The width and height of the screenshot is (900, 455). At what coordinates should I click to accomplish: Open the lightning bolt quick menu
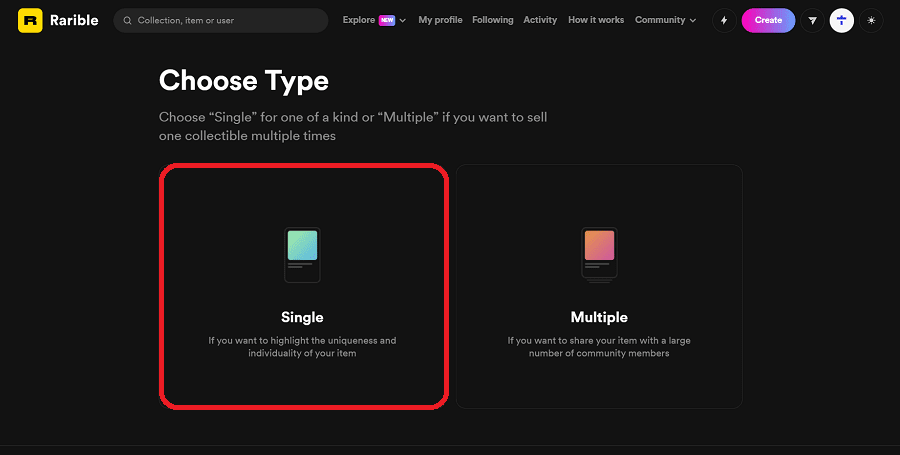pos(724,20)
